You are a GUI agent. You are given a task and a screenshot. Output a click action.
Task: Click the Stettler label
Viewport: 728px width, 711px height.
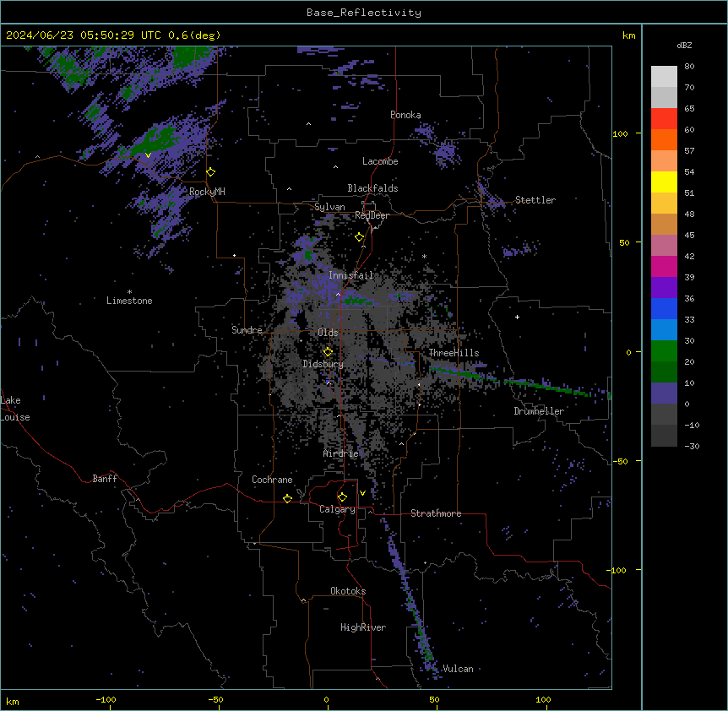point(535,200)
